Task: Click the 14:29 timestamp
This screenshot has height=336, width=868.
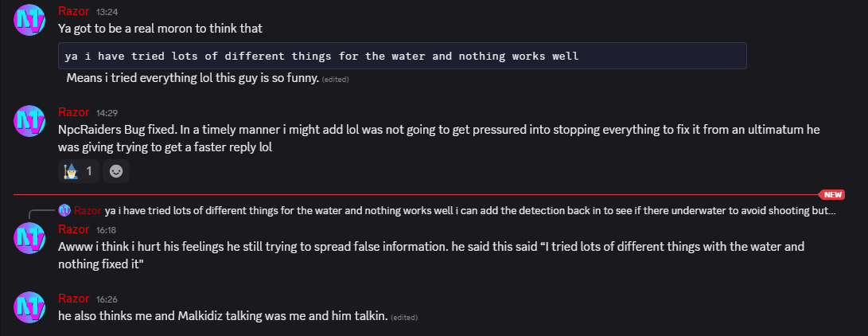Action: click(x=107, y=113)
